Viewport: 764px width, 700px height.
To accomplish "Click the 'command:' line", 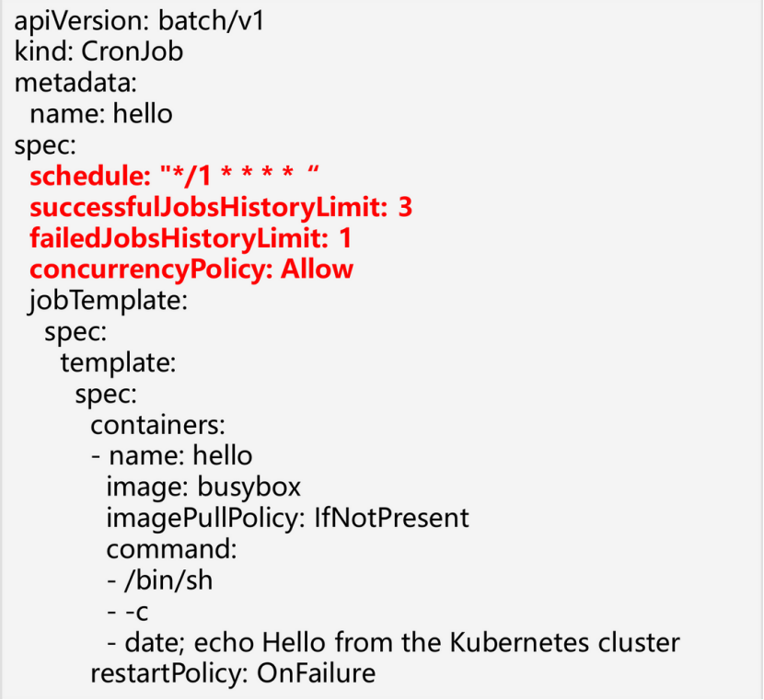I will 172,549.
